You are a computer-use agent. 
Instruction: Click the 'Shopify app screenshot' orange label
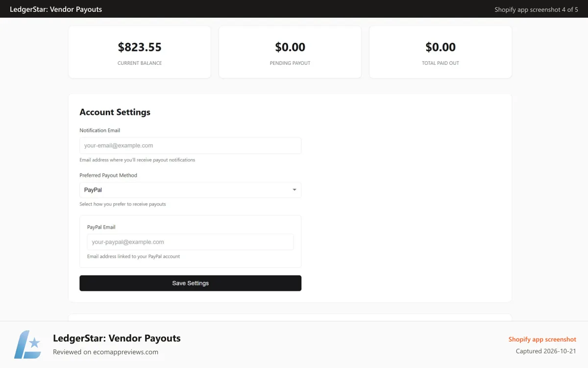point(542,340)
